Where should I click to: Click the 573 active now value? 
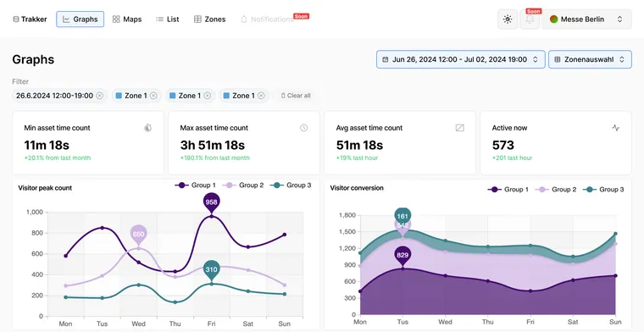pos(503,146)
